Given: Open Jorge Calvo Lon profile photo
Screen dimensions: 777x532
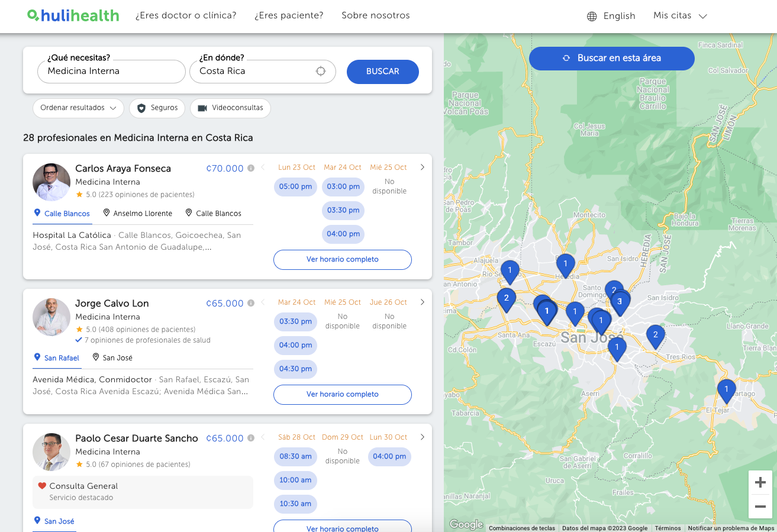Looking at the screenshot, I should click(x=51, y=317).
